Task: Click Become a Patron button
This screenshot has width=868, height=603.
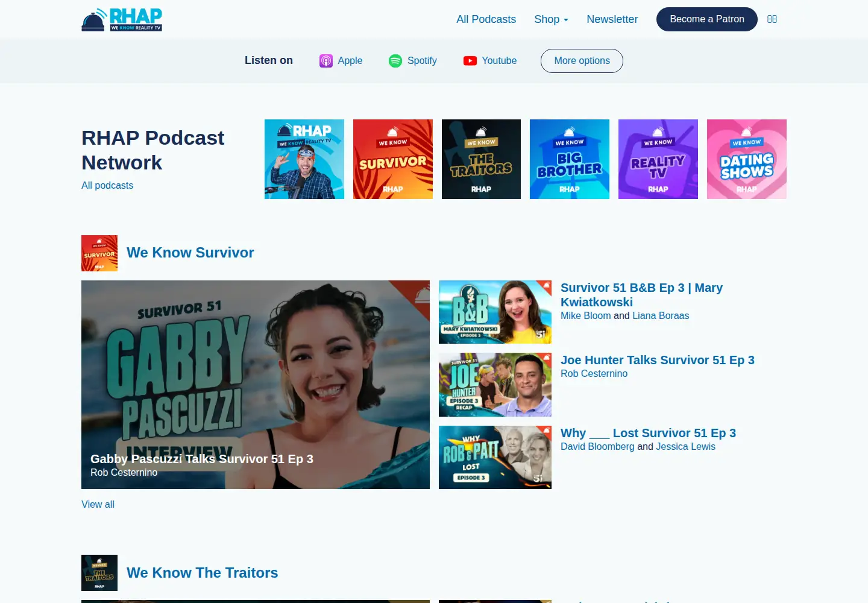Action: click(x=707, y=19)
